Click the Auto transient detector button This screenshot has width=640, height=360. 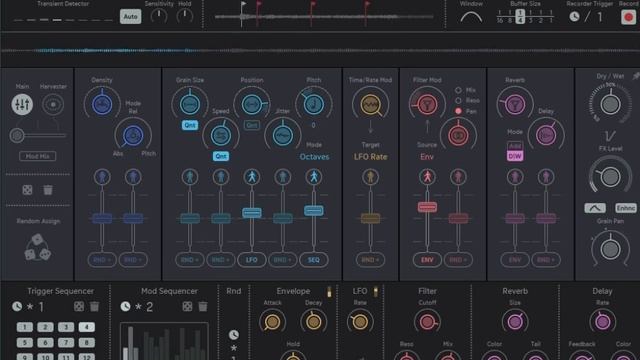131,17
